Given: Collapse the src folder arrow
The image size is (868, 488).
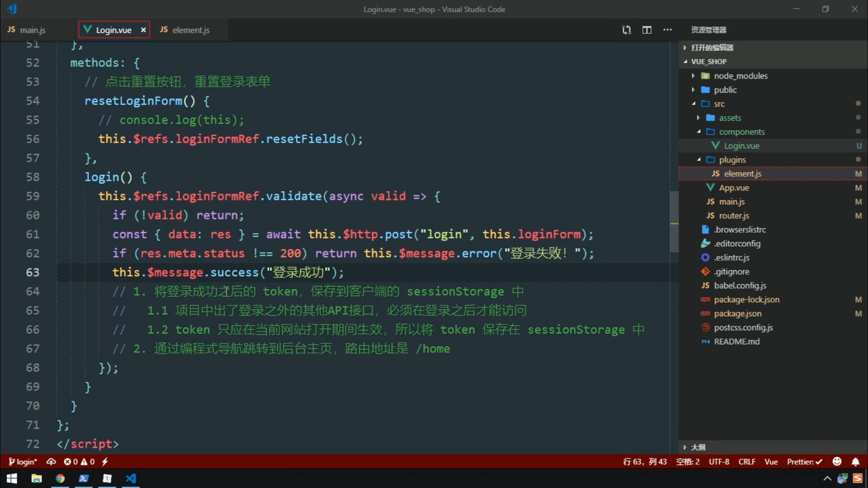Looking at the screenshot, I should point(693,104).
